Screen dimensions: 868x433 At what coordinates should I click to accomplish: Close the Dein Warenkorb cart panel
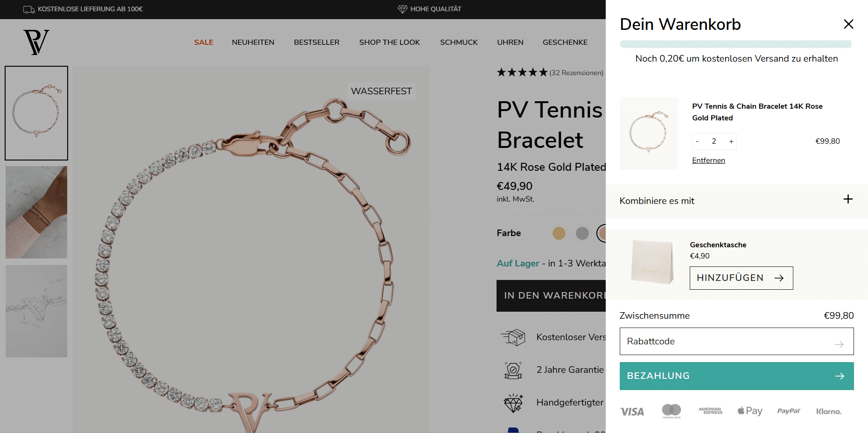pos(848,24)
